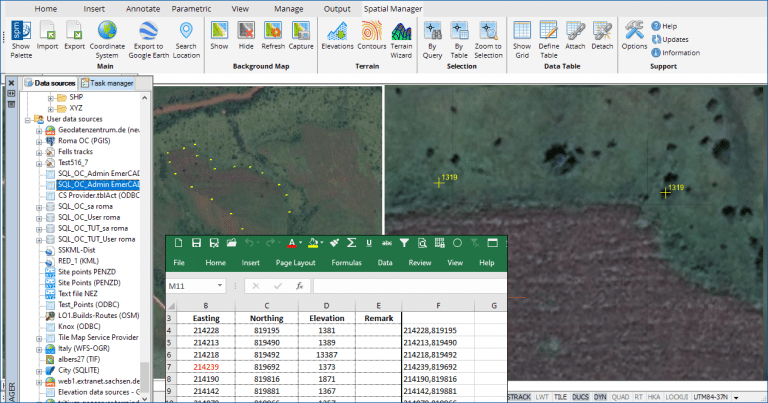Viewport: 768px width, 403px height.
Task: Click the Help link in Support
Action: 664,26
